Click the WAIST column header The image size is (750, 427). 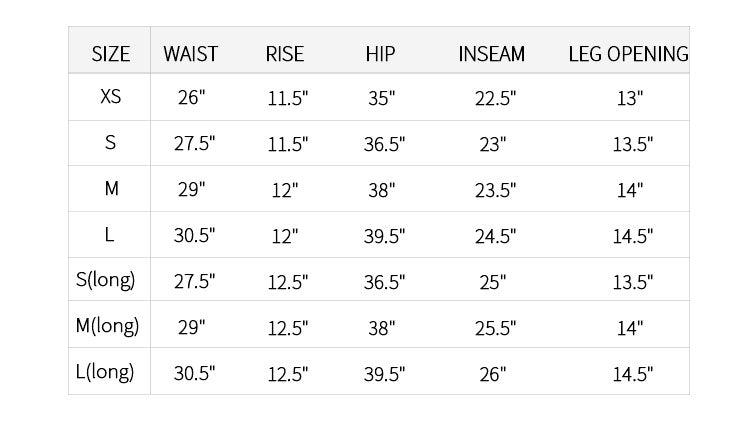(190, 54)
